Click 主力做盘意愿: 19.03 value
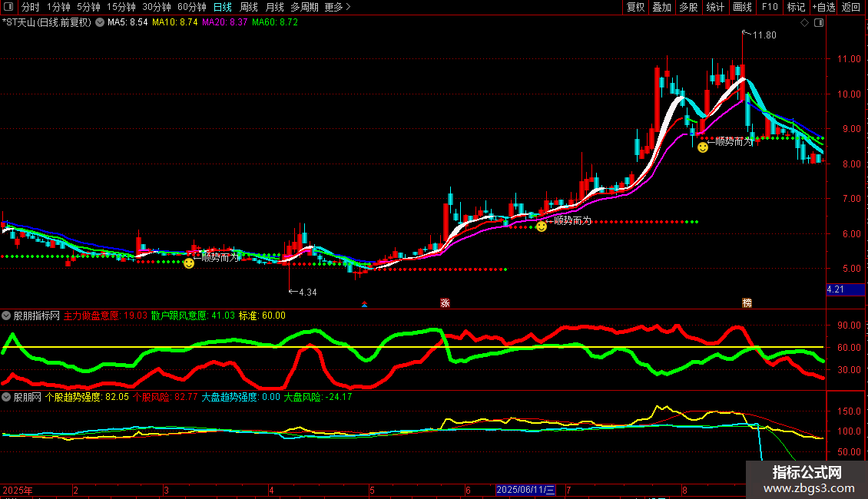 (x=106, y=316)
